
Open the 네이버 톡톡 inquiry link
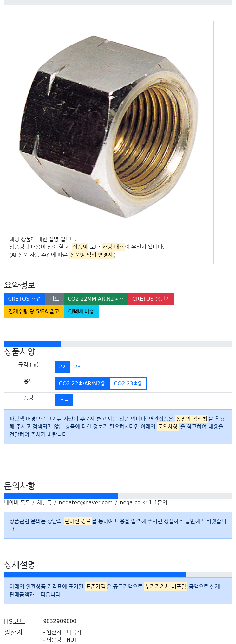tap(17, 503)
